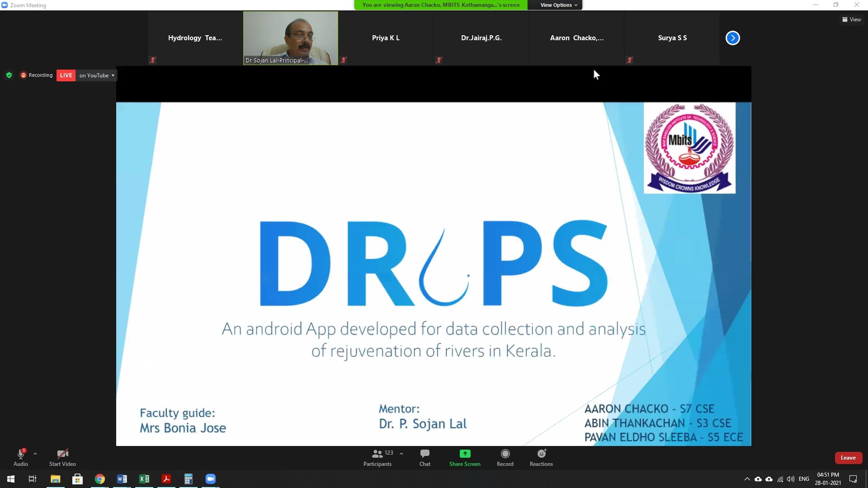868x488 pixels.
Task: Switch the layout with View button
Action: click(x=851, y=19)
